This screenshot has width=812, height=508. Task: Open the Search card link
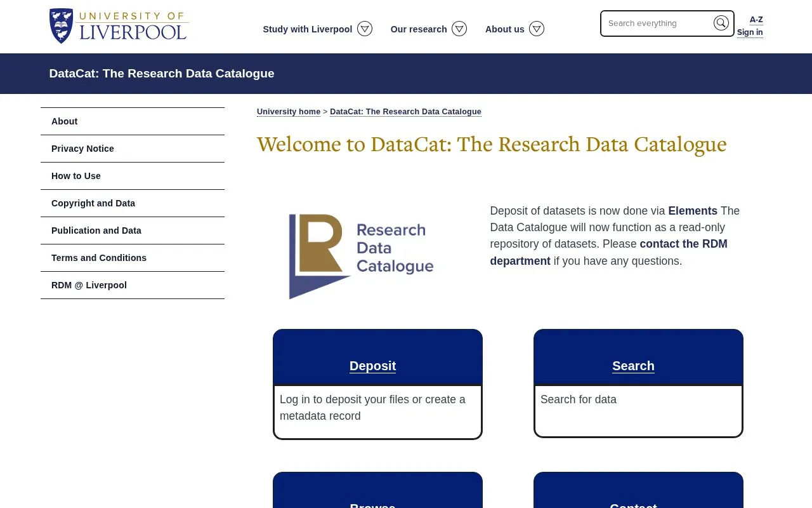[633, 366]
